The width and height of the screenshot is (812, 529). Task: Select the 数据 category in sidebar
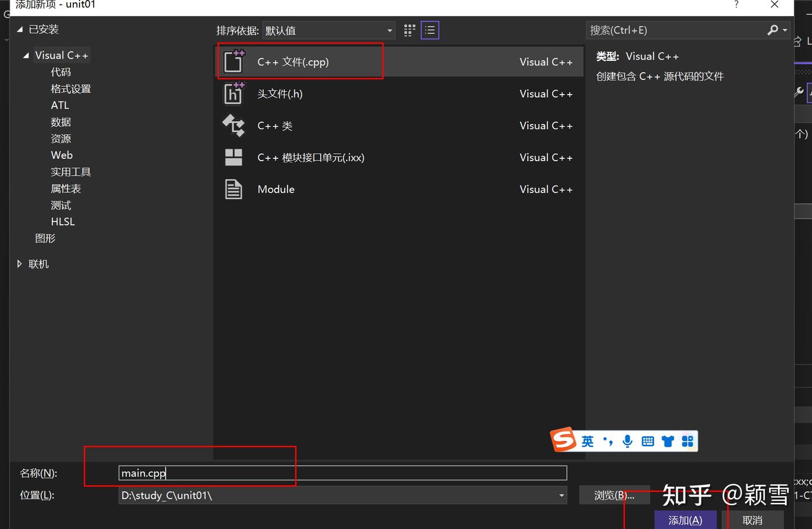tap(61, 122)
